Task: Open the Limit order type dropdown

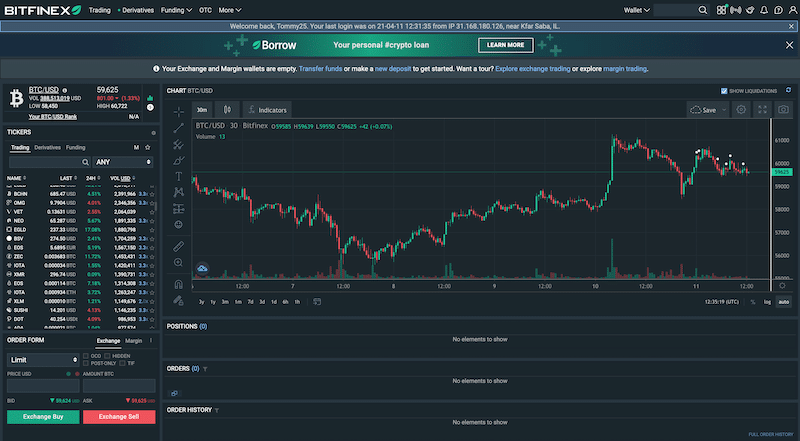Action: click(43, 360)
